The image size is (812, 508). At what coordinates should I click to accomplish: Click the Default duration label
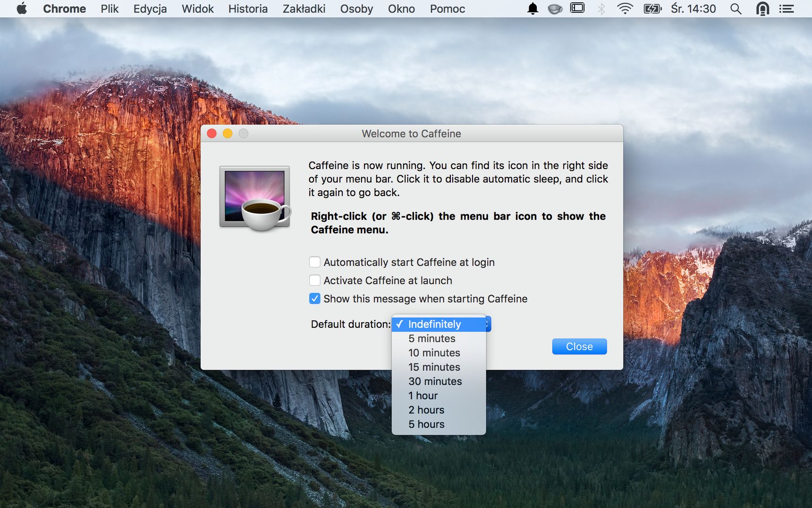350,324
